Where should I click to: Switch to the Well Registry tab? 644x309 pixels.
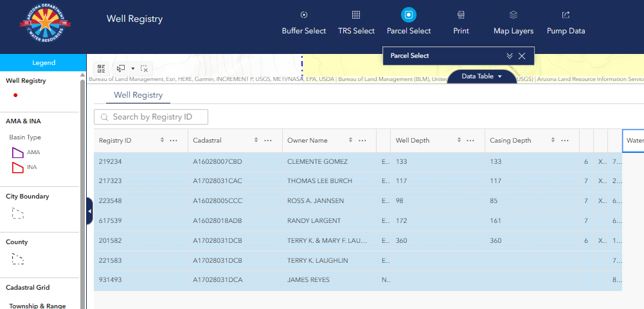coord(138,95)
